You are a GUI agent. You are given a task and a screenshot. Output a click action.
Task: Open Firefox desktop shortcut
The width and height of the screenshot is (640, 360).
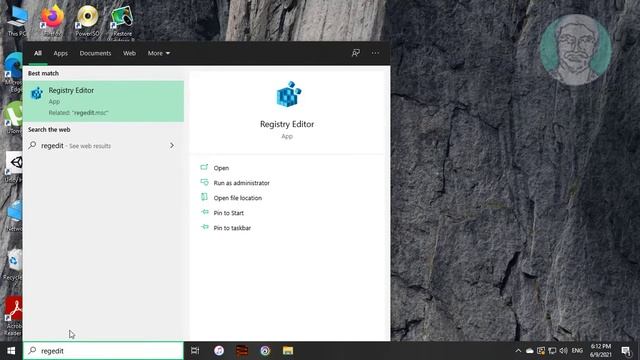pyautogui.click(x=52, y=20)
